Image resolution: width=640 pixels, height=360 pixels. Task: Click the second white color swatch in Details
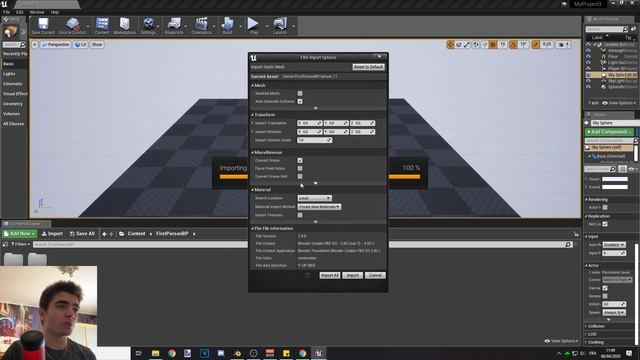pos(615,187)
